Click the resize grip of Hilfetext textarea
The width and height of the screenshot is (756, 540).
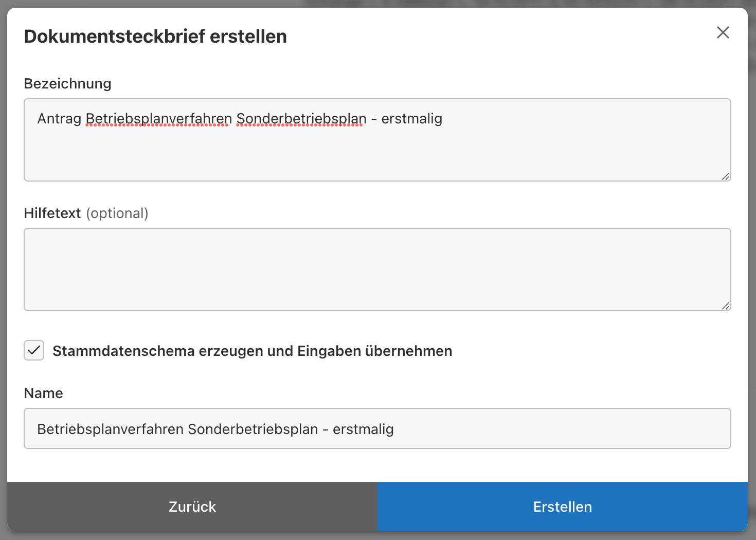(x=726, y=306)
